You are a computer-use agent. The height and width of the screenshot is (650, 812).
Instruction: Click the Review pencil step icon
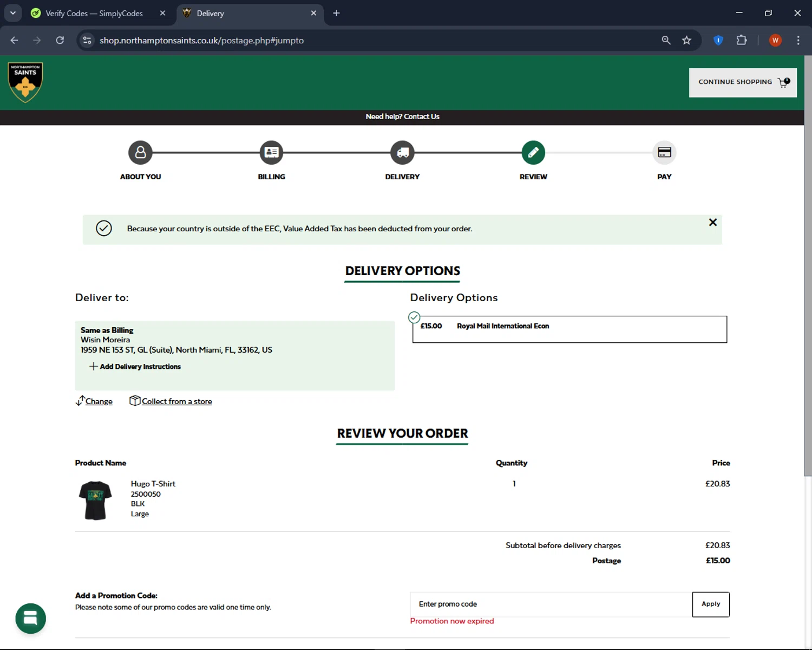click(x=533, y=153)
